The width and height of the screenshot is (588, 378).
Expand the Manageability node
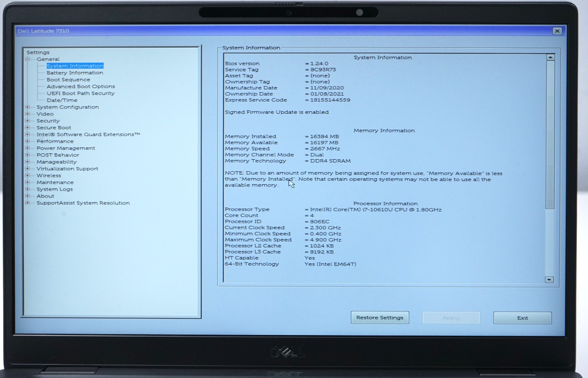28,162
